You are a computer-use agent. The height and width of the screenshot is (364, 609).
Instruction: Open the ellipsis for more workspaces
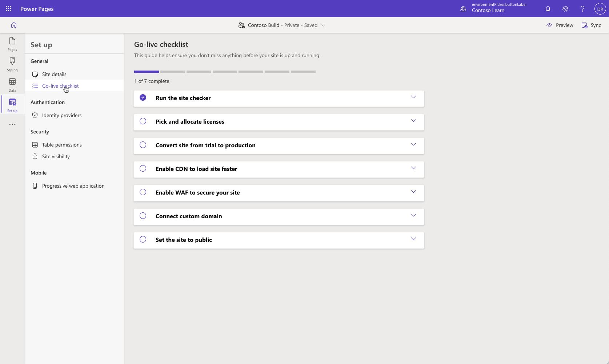(x=12, y=124)
